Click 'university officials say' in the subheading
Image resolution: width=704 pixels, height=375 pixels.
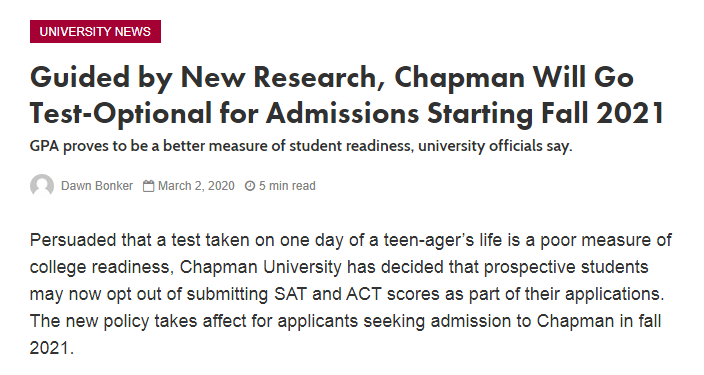(495, 146)
